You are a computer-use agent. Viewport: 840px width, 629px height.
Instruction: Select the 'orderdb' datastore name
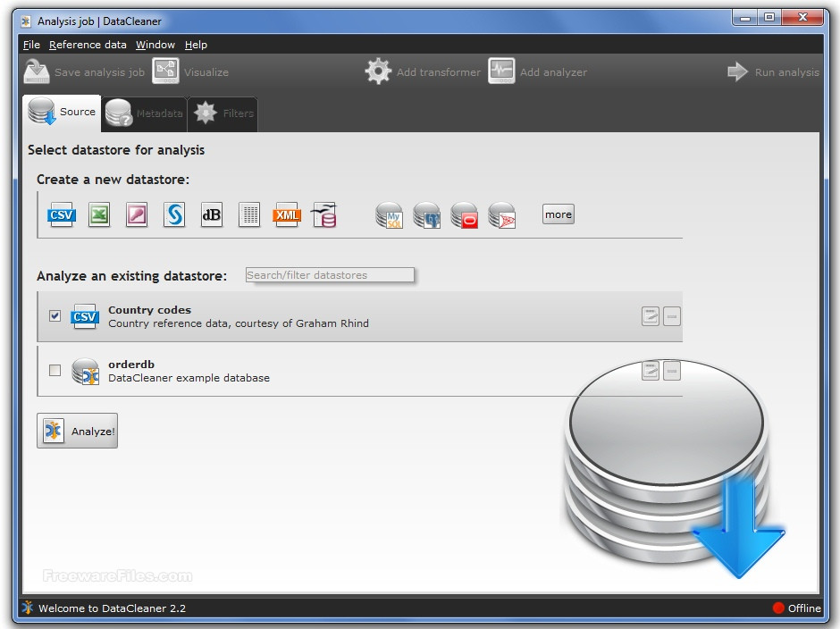point(131,365)
